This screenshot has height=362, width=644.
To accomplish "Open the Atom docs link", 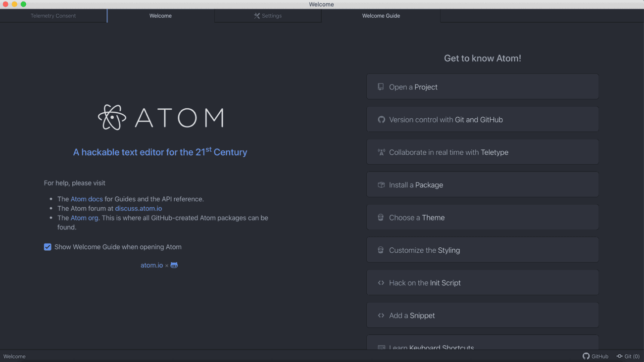I will coord(87,199).
